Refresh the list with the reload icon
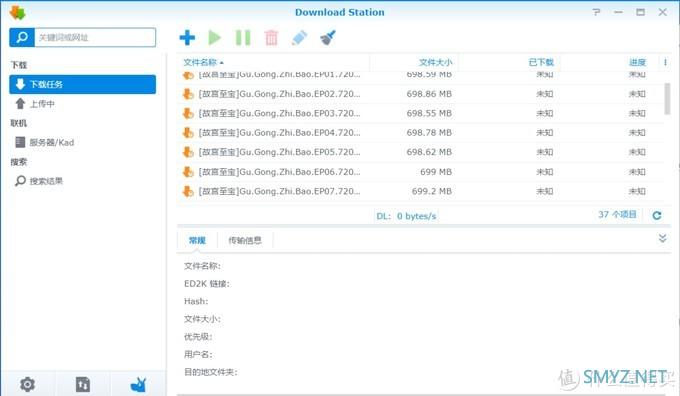The image size is (680, 396). [x=657, y=215]
